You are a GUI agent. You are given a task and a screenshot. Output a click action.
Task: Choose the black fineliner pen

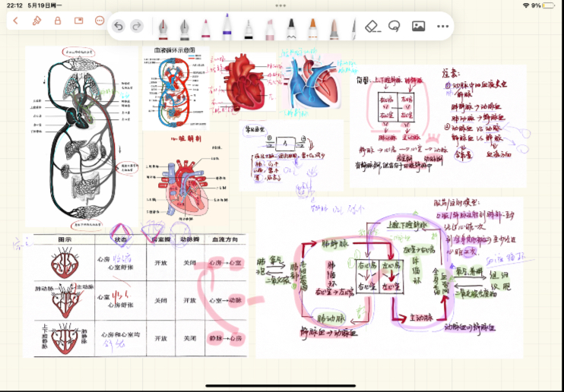click(x=248, y=27)
